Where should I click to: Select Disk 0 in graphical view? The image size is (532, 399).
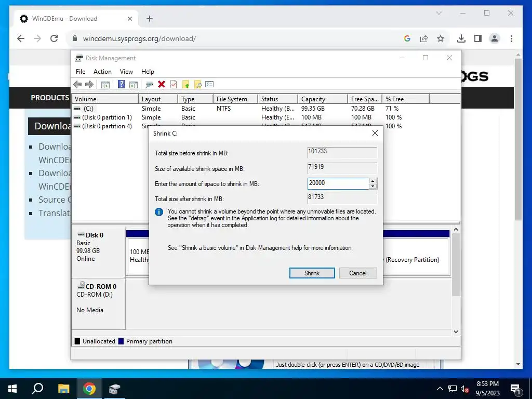(98, 253)
